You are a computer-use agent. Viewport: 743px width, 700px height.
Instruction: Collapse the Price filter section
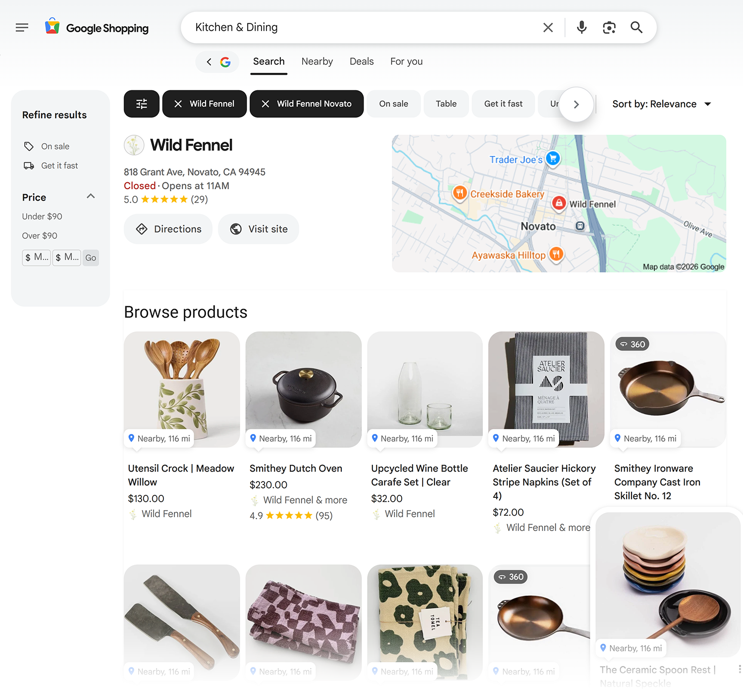point(91,197)
